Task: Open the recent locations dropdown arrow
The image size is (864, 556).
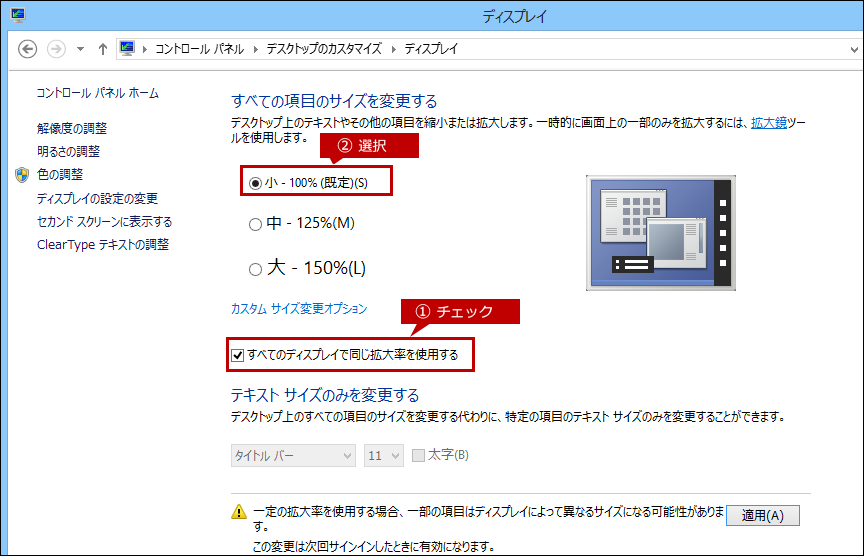Action: [x=80, y=49]
